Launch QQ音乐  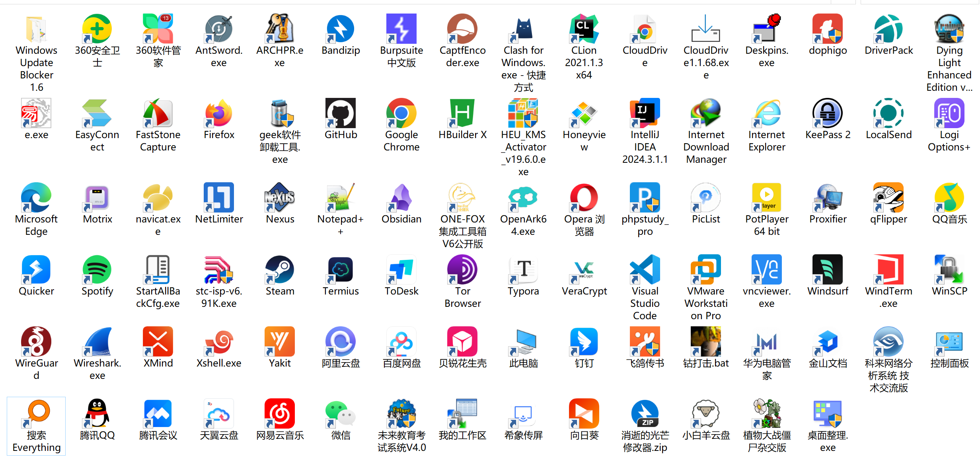coord(949,197)
